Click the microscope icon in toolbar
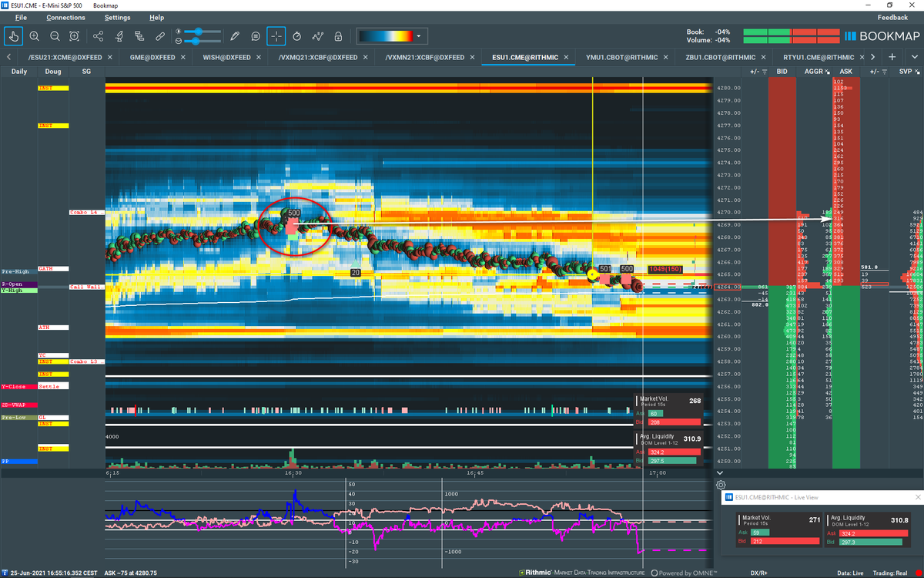 tap(119, 35)
